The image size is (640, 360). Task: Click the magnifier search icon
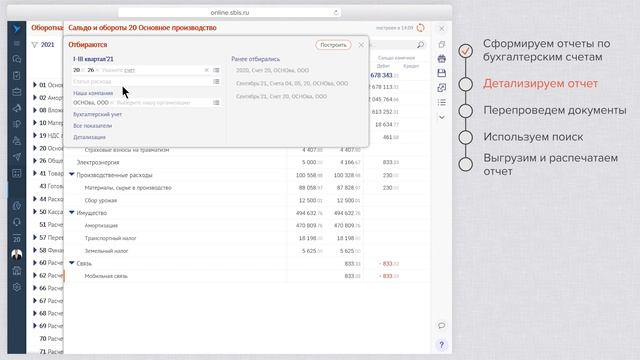point(420,44)
